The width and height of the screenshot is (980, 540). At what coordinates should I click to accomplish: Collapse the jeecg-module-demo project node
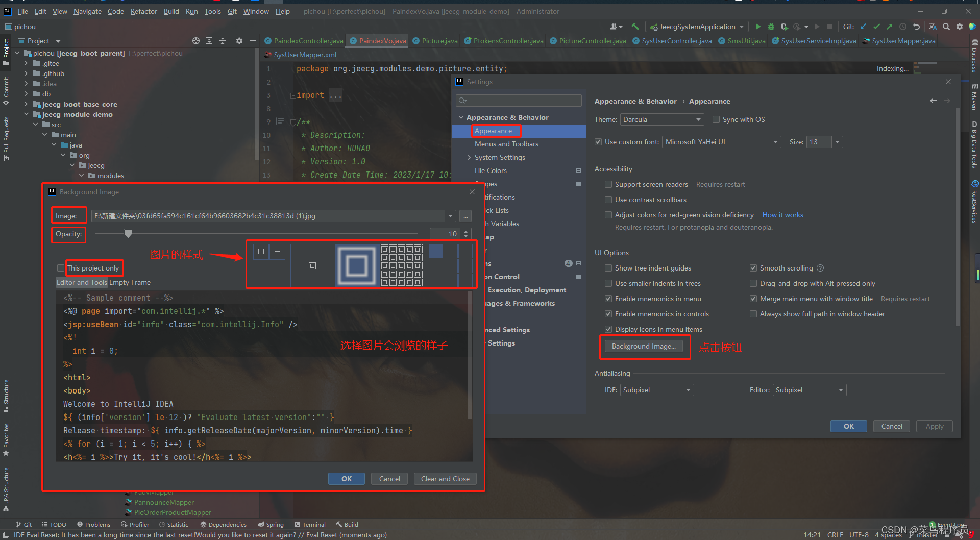pyautogui.click(x=27, y=114)
